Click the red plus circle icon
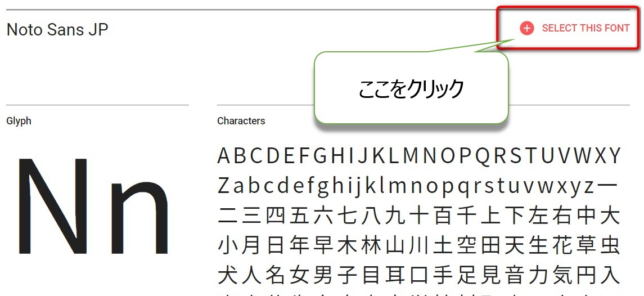644x296 pixels. 526,28
